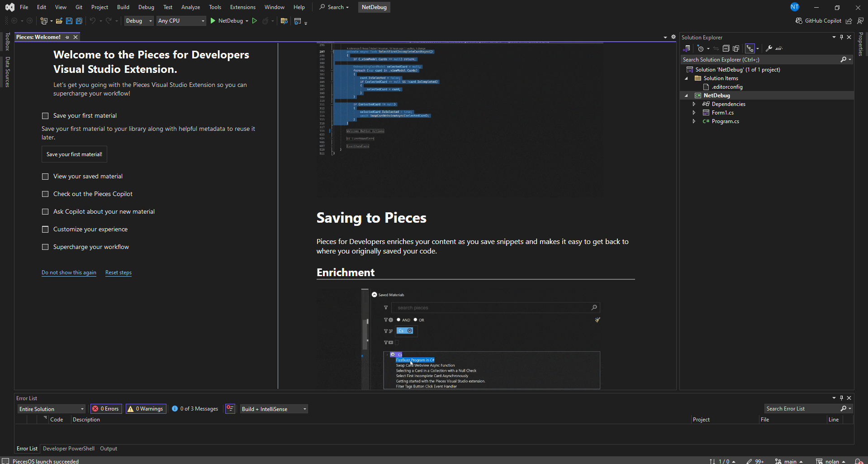868x464 pixels.
Task: Collapse the Solution Items folder
Action: 686,78
